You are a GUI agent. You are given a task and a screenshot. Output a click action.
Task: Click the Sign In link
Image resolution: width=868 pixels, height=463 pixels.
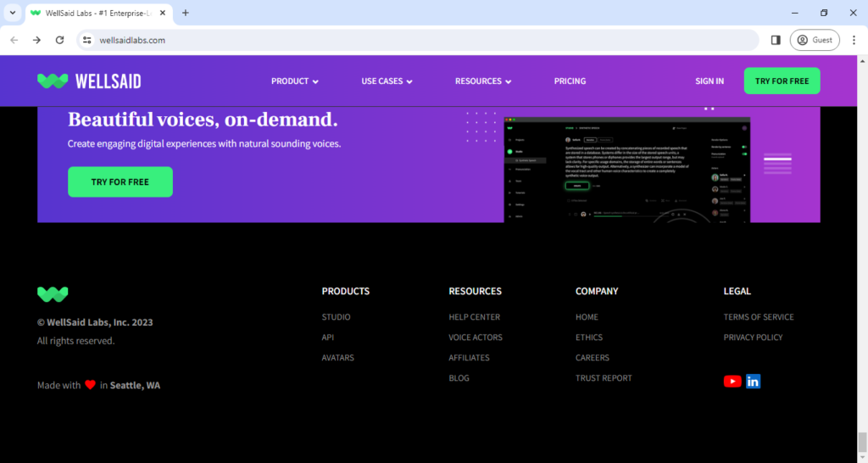tap(709, 81)
